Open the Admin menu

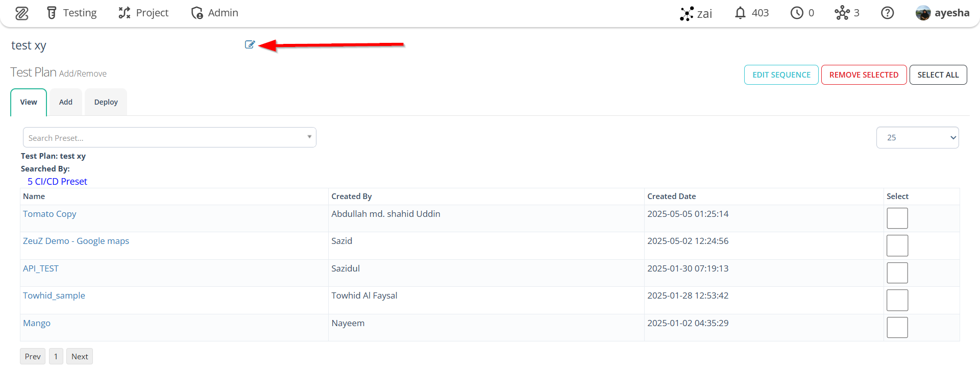214,13
